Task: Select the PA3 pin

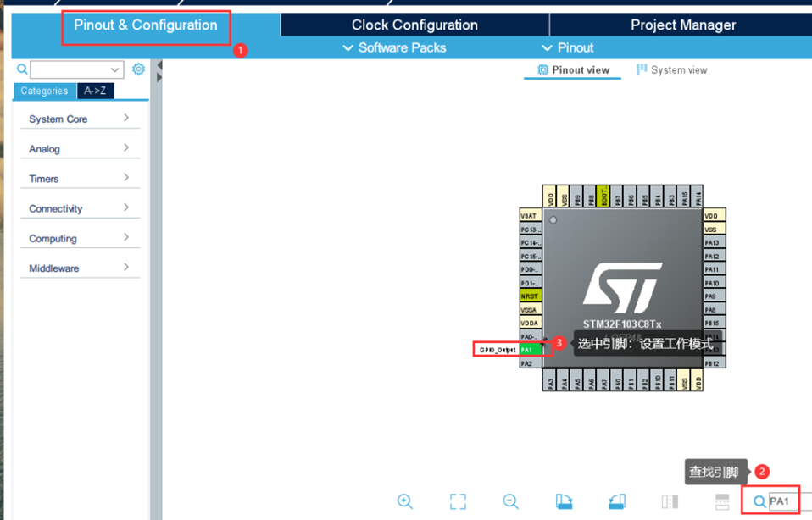Action: click(550, 380)
